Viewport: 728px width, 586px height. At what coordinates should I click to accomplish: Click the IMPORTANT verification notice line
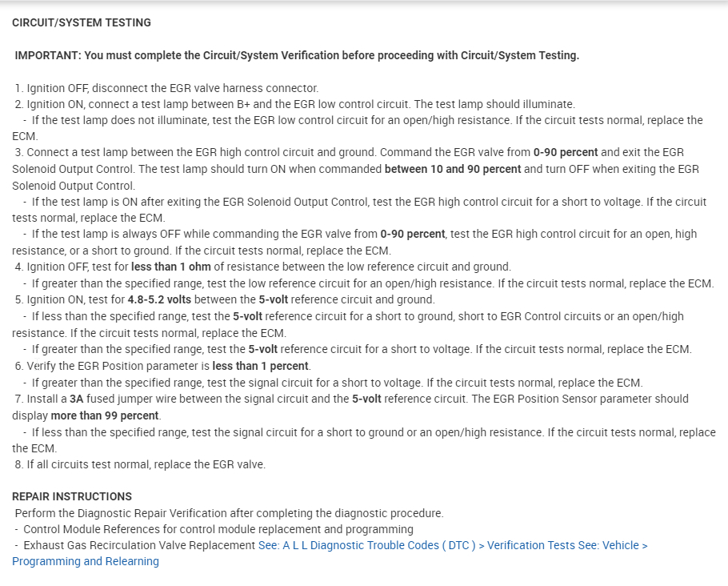297,55
